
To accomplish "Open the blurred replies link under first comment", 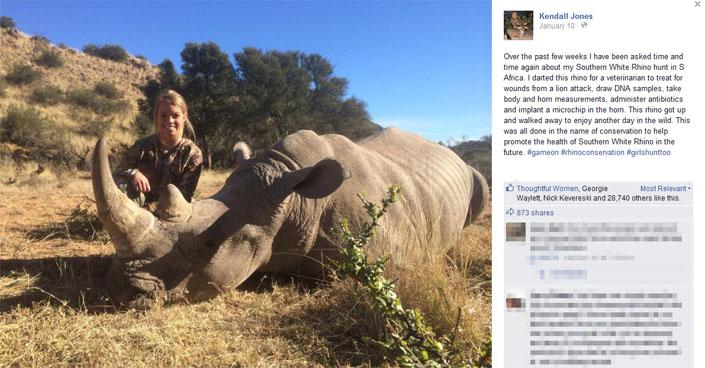I will coord(563,274).
